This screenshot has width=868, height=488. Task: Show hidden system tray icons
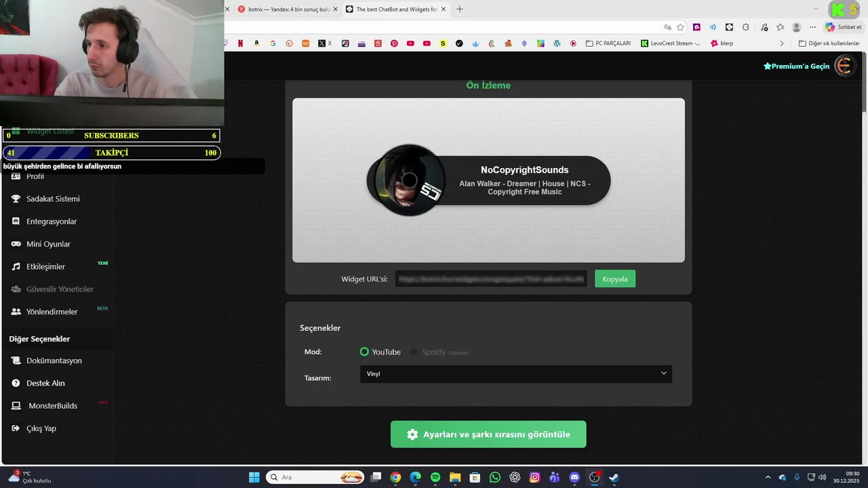point(768,477)
